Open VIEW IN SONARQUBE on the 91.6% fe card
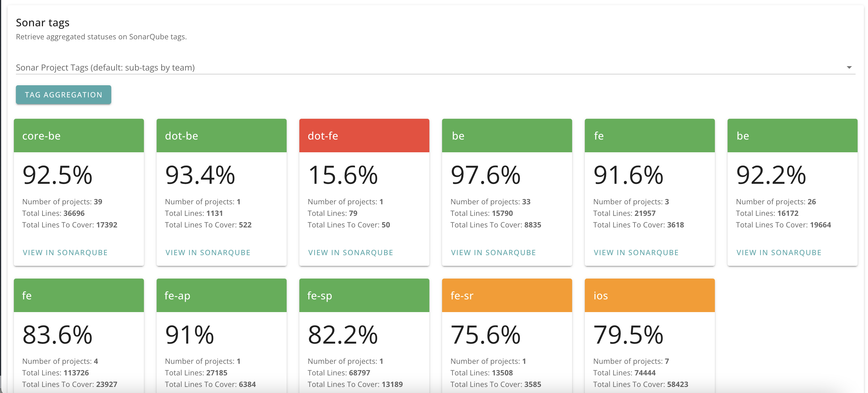The image size is (868, 393). tap(636, 253)
